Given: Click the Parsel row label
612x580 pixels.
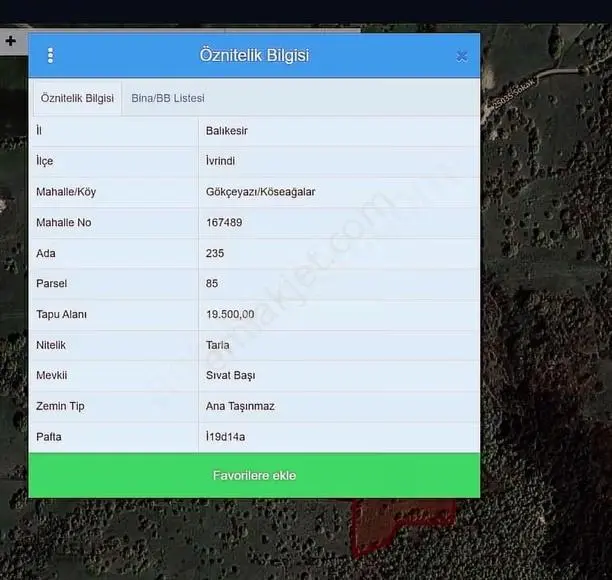Looking at the screenshot, I should coord(52,283).
